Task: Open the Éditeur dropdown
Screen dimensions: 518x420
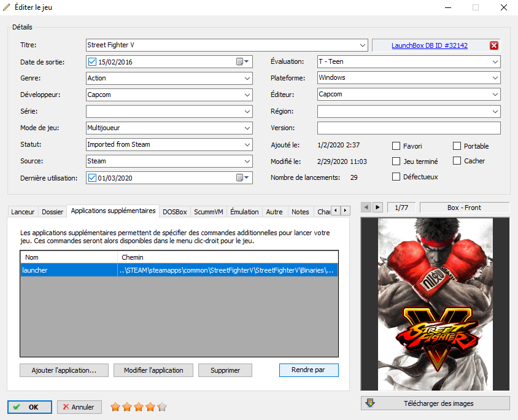Action: [x=495, y=94]
